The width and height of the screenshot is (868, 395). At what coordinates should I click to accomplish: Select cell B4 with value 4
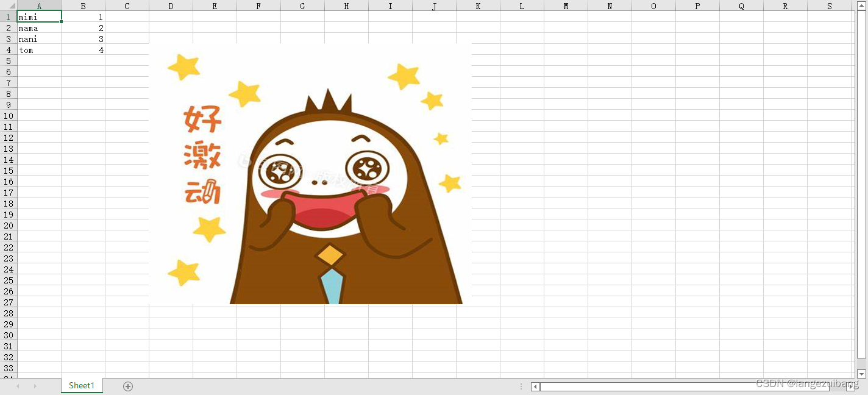pos(84,50)
